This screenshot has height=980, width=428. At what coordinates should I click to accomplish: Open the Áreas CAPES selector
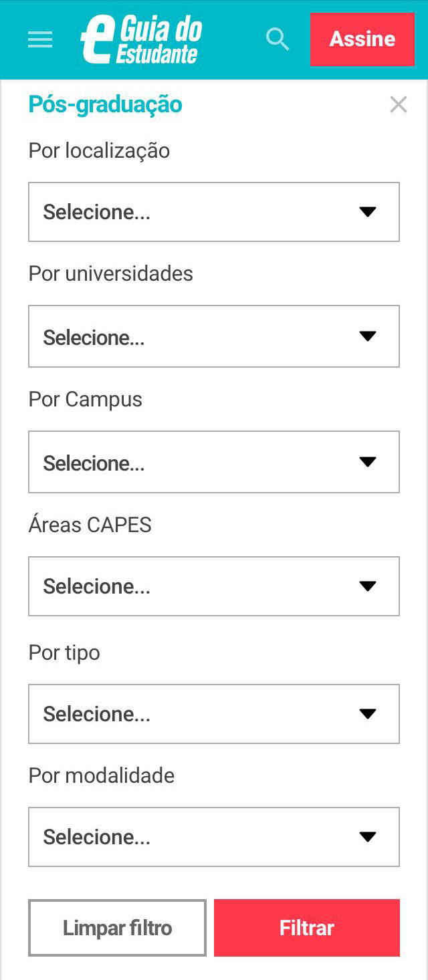(x=214, y=586)
